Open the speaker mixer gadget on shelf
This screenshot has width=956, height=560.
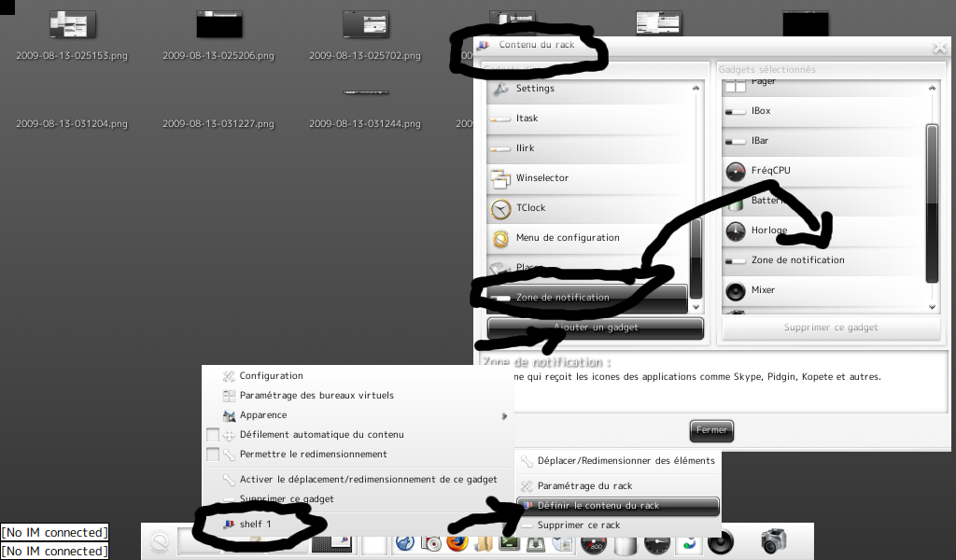click(721, 541)
